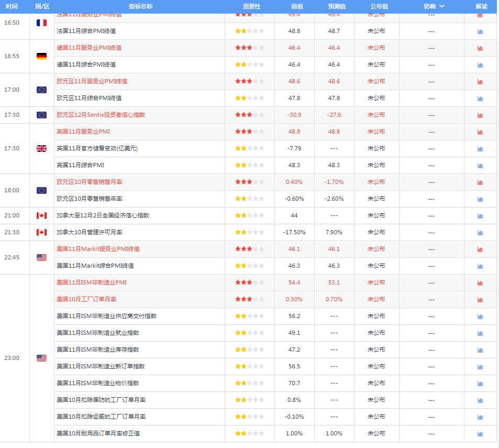Click star rating for 加拿大10月营建许可月率
This screenshot has height=448, width=499.
(249, 232)
